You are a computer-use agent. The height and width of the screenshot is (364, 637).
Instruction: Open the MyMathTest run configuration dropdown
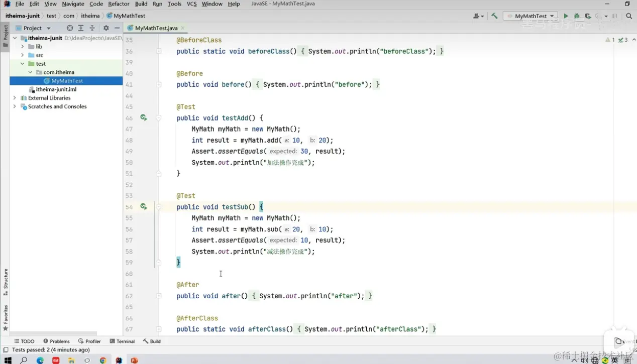tap(530, 16)
